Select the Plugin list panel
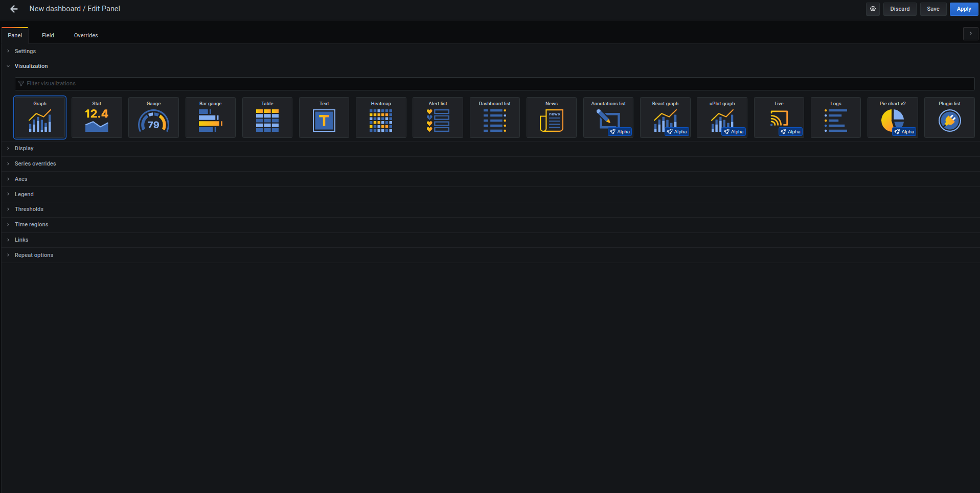The image size is (980, 493). [949, 118]
